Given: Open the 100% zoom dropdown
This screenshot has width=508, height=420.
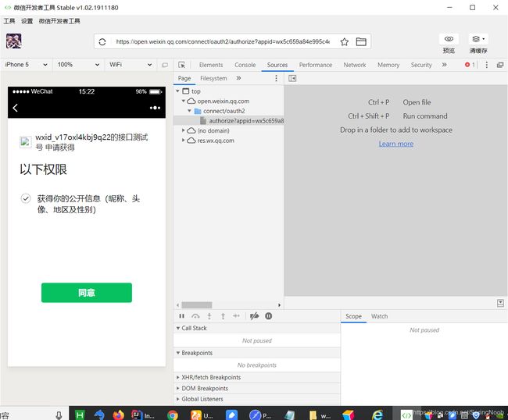Looking at the screenshot, I should 78,65.
